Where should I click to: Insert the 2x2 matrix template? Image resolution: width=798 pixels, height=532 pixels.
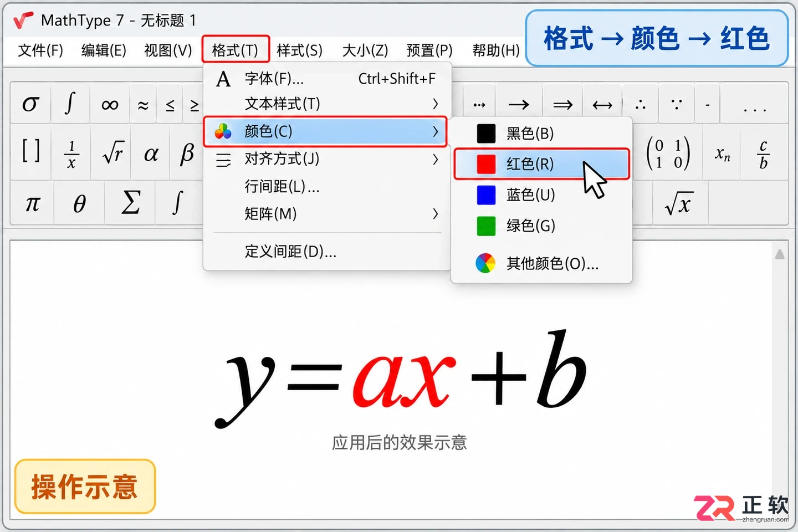[x=668, y=153]
